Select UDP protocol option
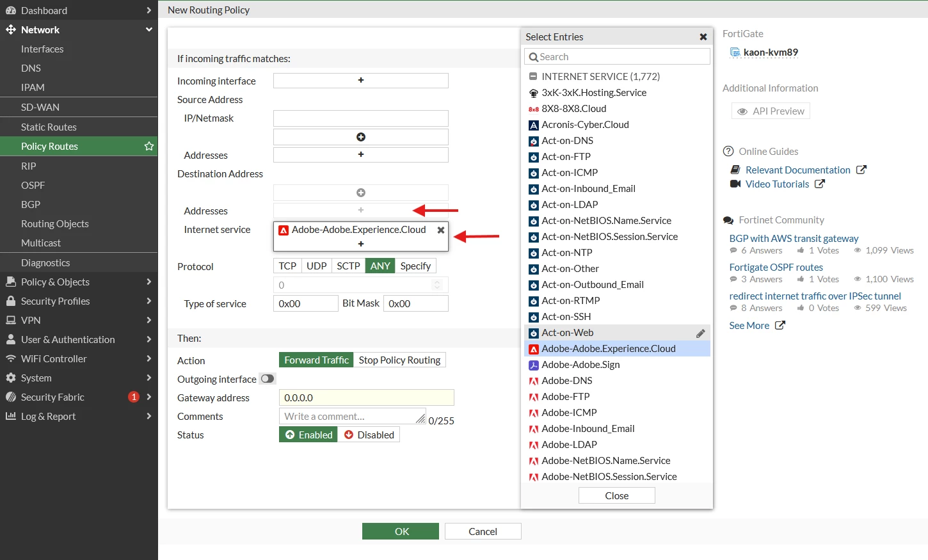 point(316,266)
